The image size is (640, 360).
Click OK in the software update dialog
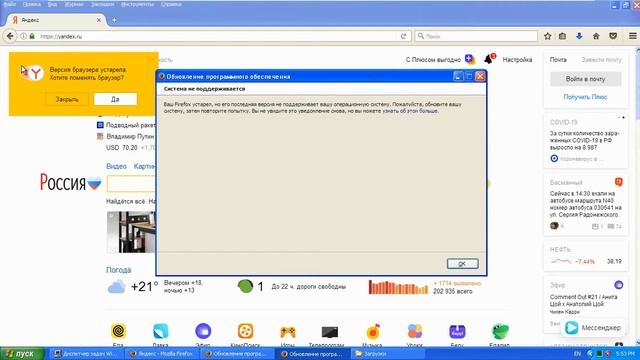point(462,264)
